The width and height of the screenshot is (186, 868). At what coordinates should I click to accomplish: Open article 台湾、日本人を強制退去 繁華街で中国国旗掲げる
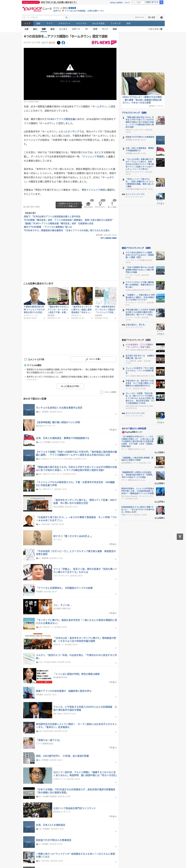tap(62, 438)
